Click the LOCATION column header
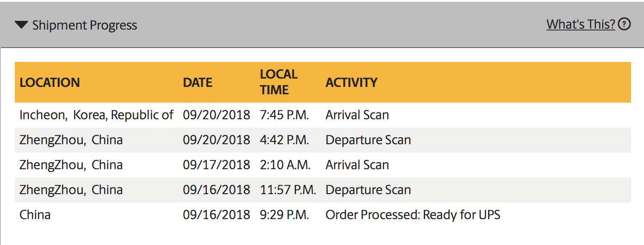Viewport: 644px width, 245px height. [x=50, y=82]
